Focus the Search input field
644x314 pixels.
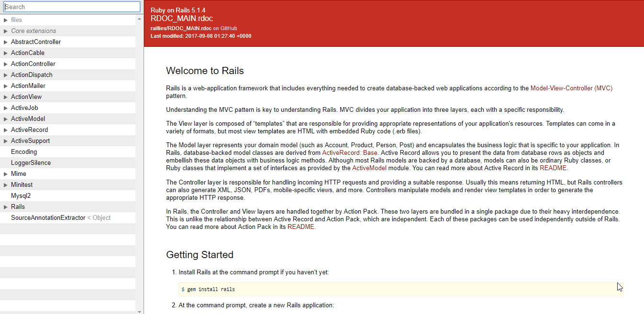72,7
